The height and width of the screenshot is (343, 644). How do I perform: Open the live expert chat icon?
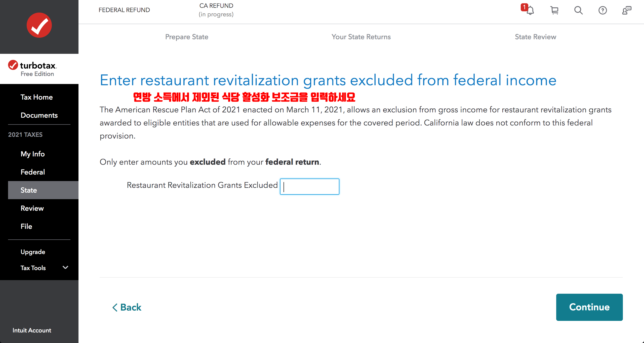pyautogui.click(x=627, y=10)
